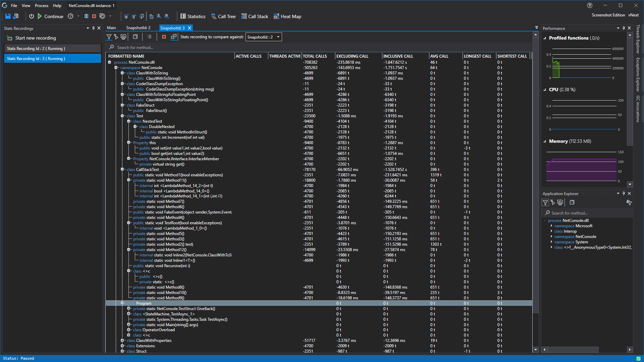
Task: Click the Application Explorer method search field
Action: (587, 213)
